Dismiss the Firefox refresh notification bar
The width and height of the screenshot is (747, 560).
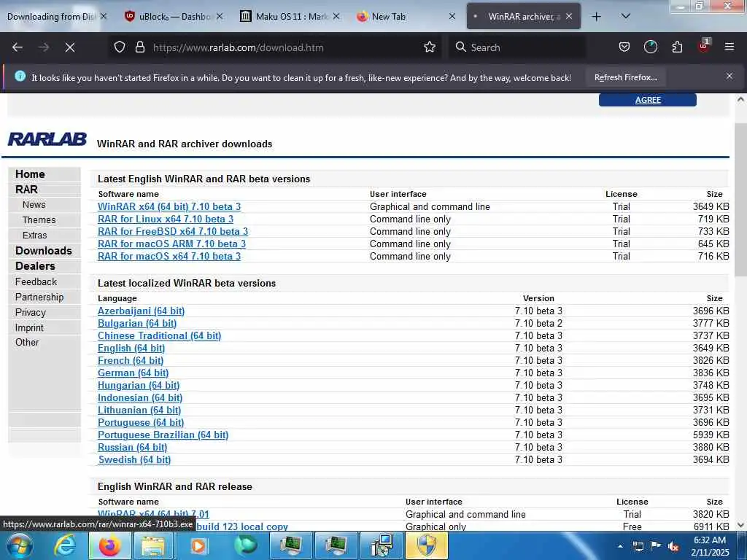729,76
